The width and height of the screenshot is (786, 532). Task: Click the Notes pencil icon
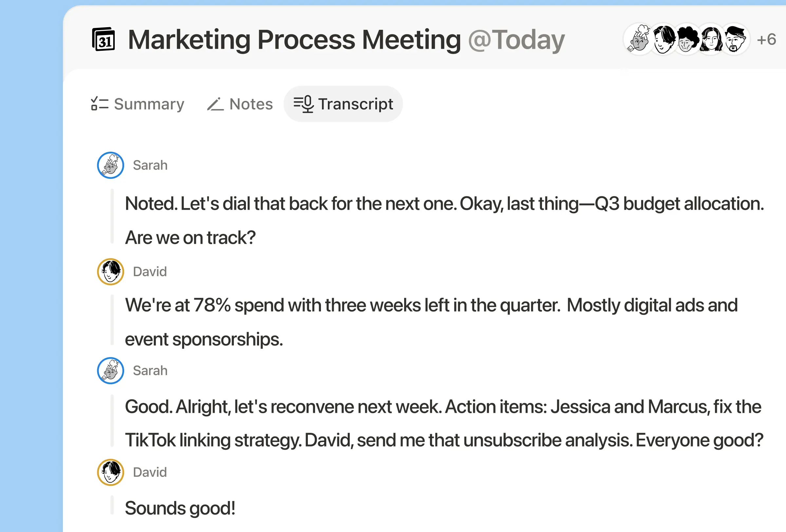[215, 104]
